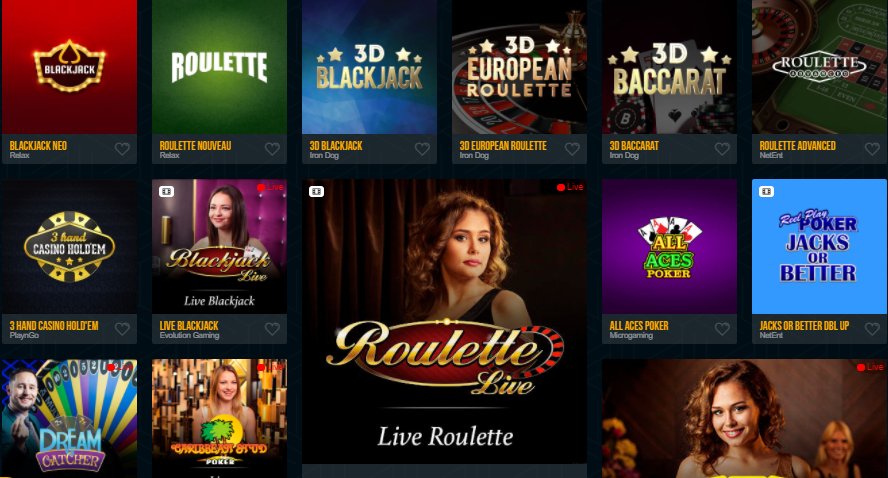Click heart icon for Jacks or Better Dbl Up

[872, 329]
